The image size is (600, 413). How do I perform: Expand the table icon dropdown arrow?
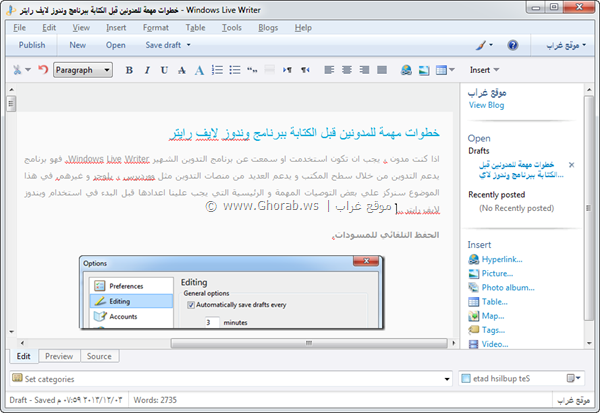click(x=452, y=70)
